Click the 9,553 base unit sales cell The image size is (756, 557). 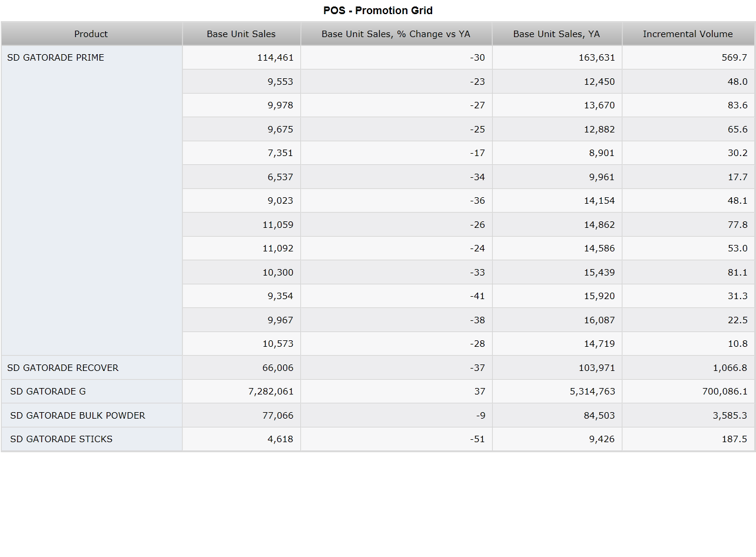(x=241, y=81)
